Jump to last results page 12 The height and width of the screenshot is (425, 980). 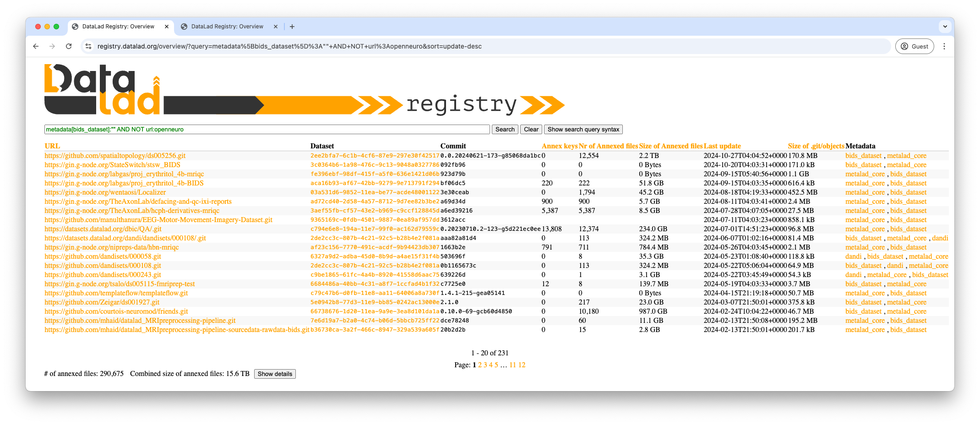522,365
